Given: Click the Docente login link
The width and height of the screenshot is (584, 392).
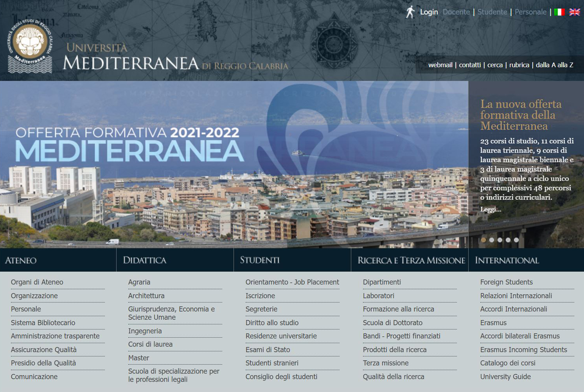Looking at the screenshot, I should pyautogui.click(x=456, y=12).
